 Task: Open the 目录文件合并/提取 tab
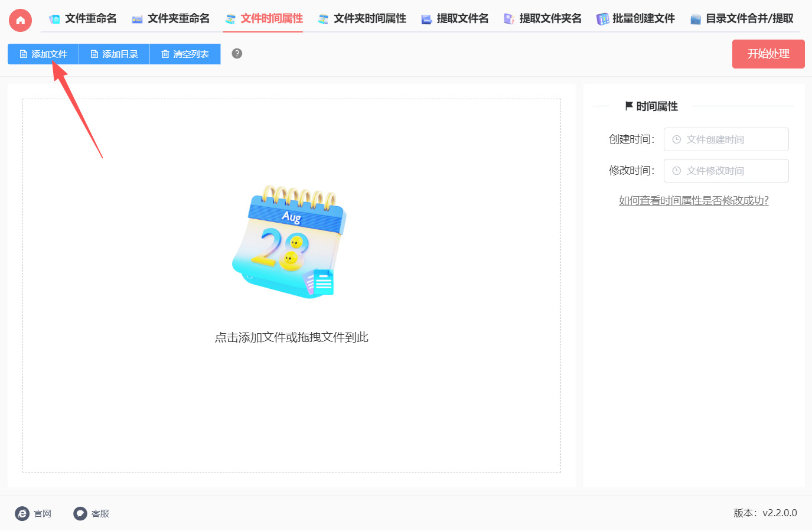click(742, 19)
